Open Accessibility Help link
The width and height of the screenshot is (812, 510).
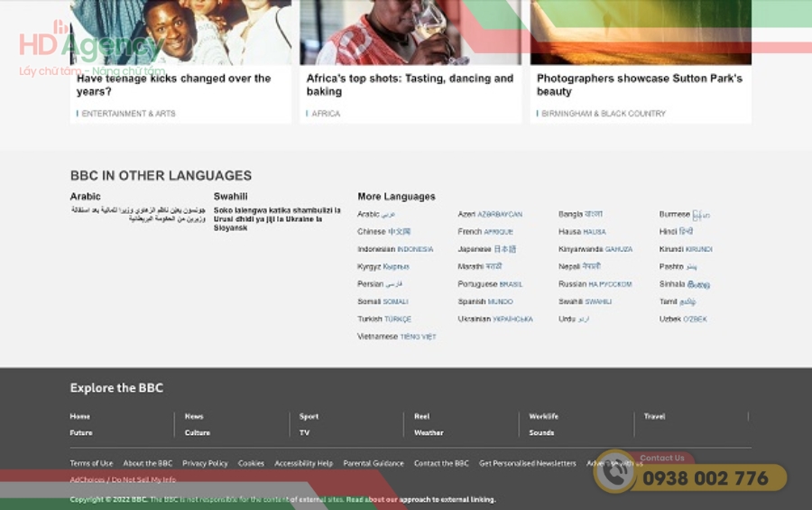(x=303, y=463)
